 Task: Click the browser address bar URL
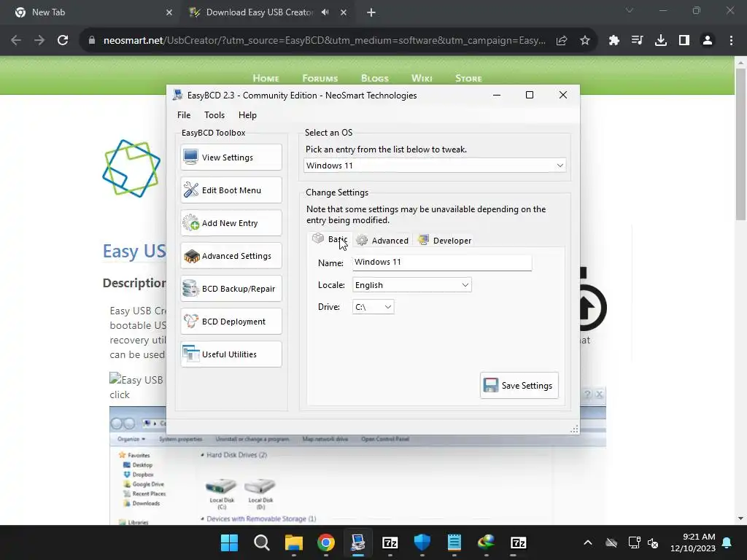click(325, 41)
